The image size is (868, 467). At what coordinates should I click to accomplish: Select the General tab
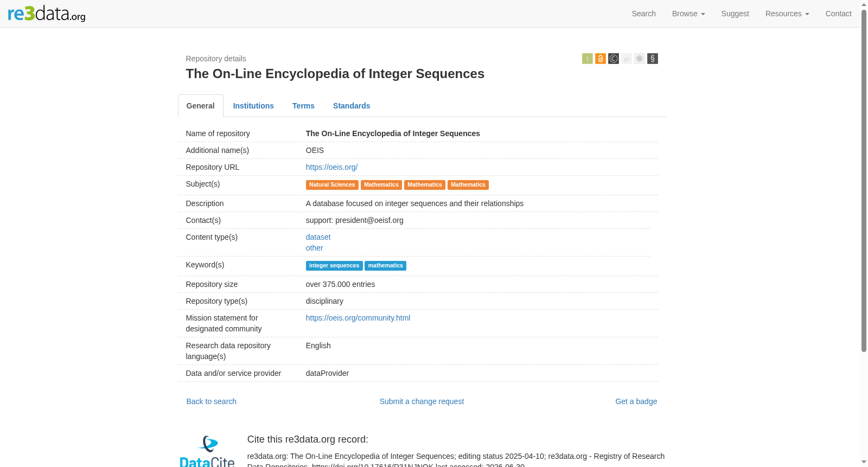[x=201, y=106]
